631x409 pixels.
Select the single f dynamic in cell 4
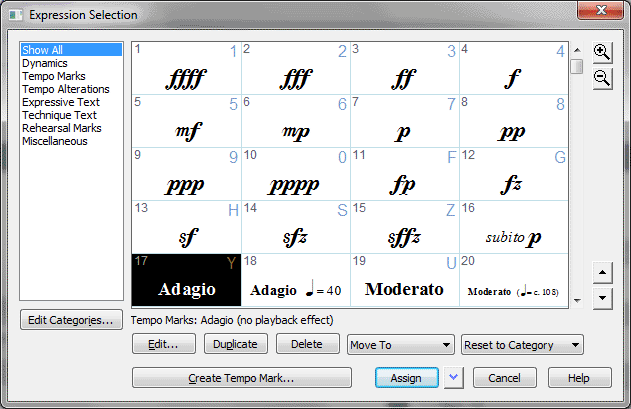coord(513,68)
